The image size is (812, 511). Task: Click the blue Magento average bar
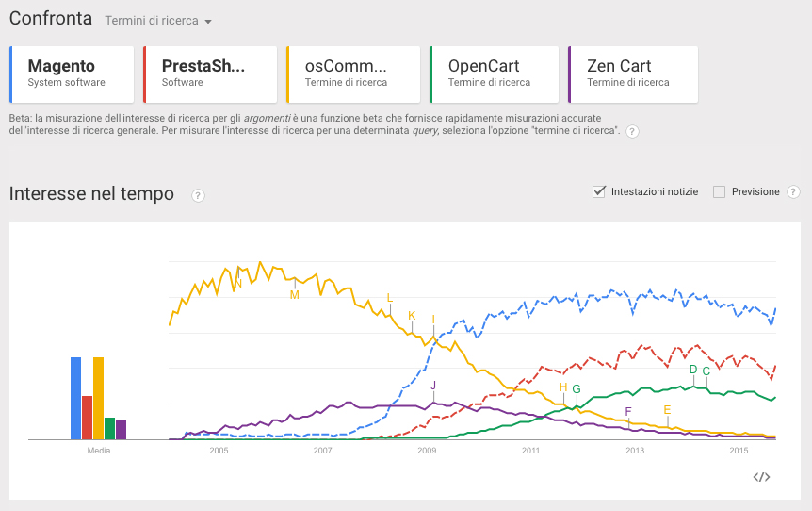coord(75,398)
